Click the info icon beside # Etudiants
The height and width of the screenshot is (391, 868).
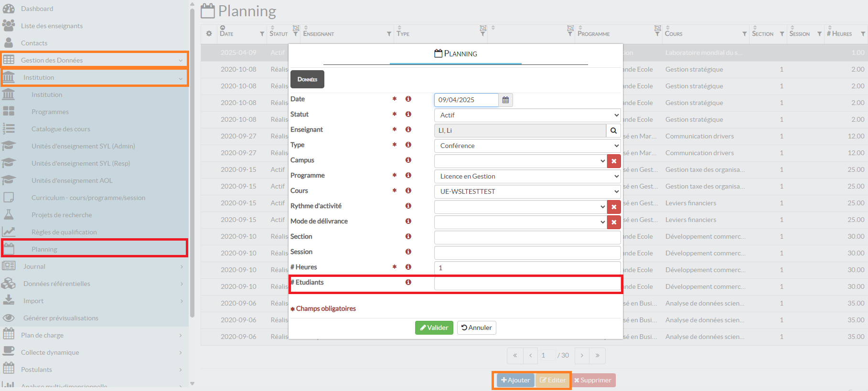408,282
